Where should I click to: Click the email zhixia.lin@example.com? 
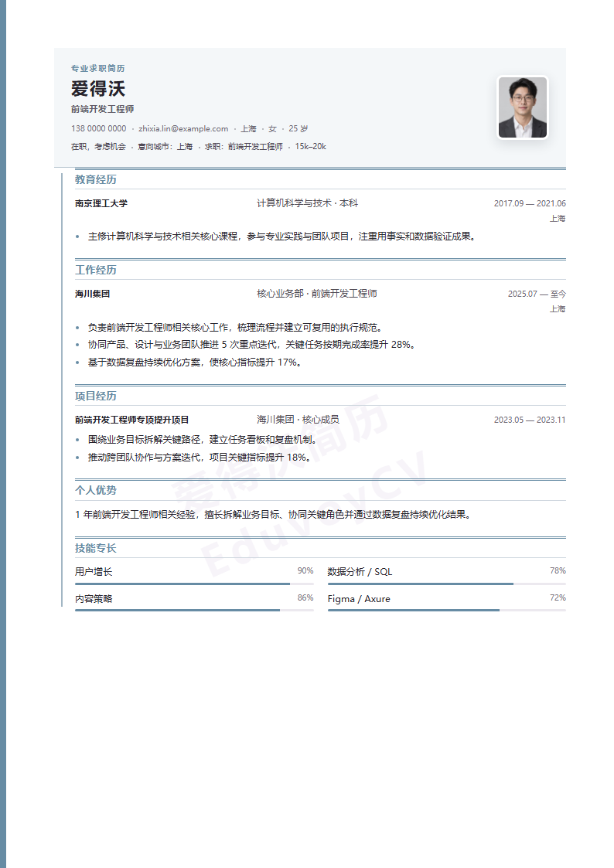183,128
